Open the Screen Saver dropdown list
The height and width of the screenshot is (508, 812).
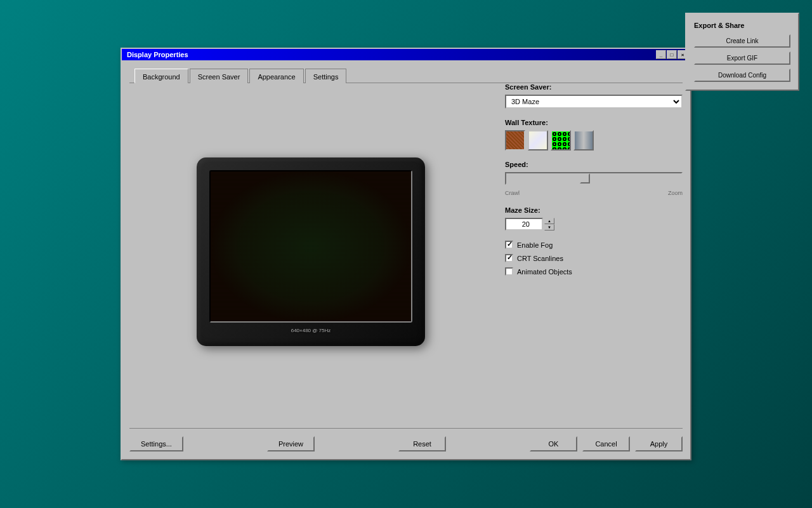coord(593,102)
